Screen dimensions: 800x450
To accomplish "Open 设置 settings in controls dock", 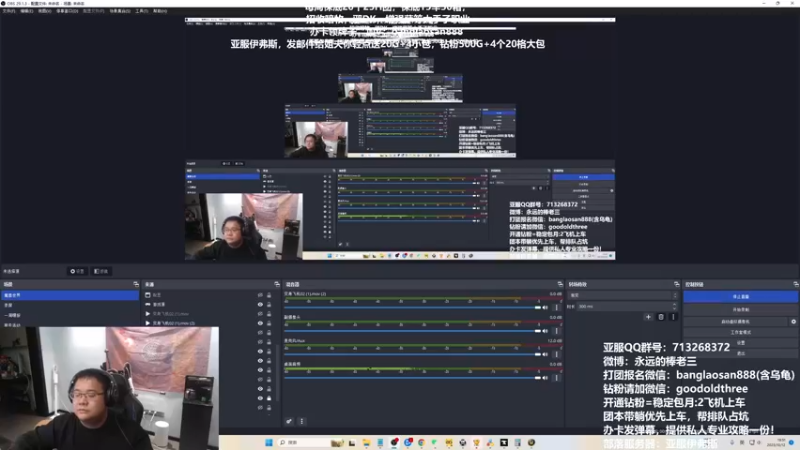I will [740, 342].
